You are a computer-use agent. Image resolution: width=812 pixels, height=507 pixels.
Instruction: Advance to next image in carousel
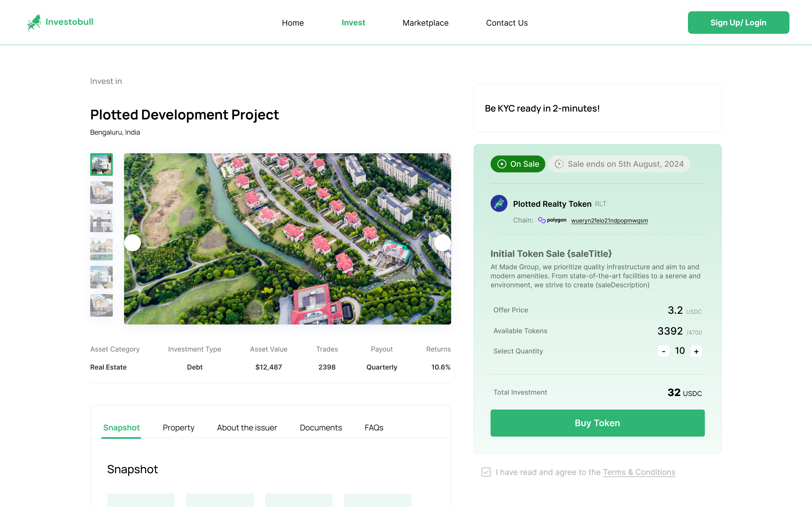click(442, 243)
